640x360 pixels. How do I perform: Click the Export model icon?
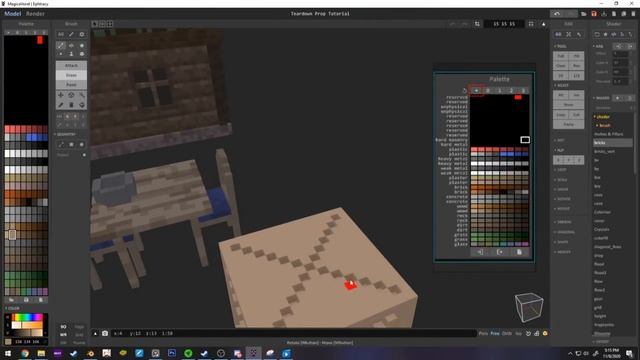(x=604, y=13)
